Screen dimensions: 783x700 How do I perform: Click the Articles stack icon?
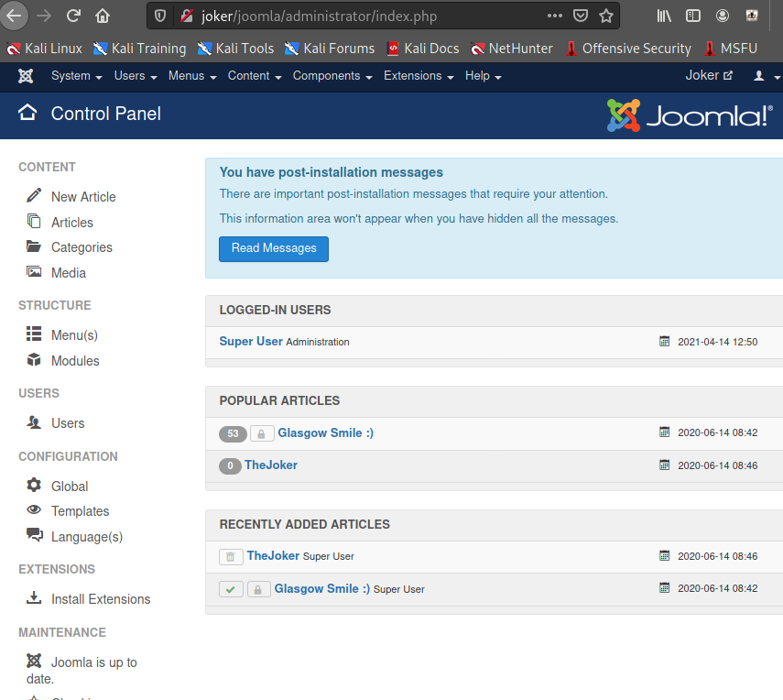pyautogui.click(x=34, y=221)
